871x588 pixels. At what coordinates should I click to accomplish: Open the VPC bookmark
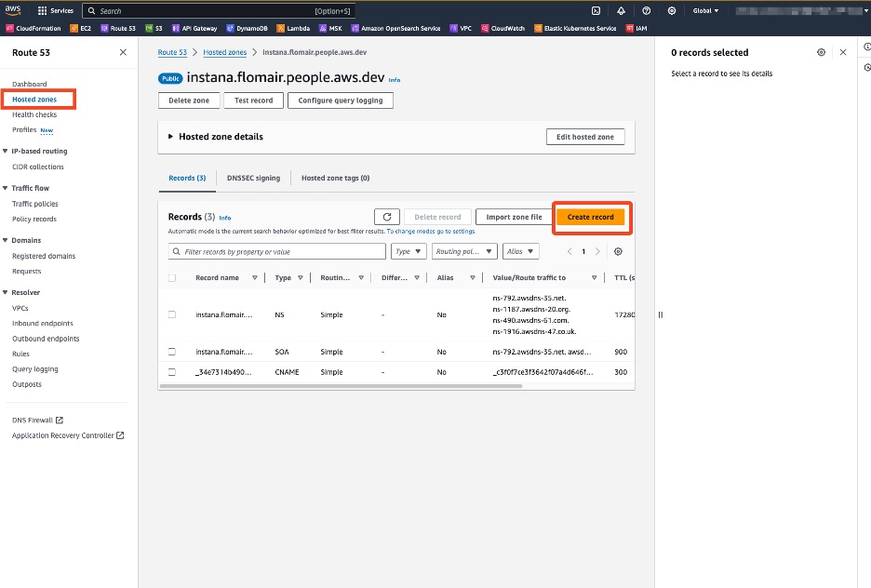point(461,28)
